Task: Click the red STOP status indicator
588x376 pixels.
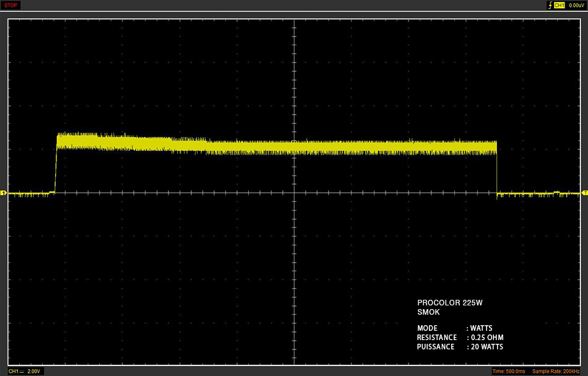Action: pyautogui.click(x=11, y=5)
